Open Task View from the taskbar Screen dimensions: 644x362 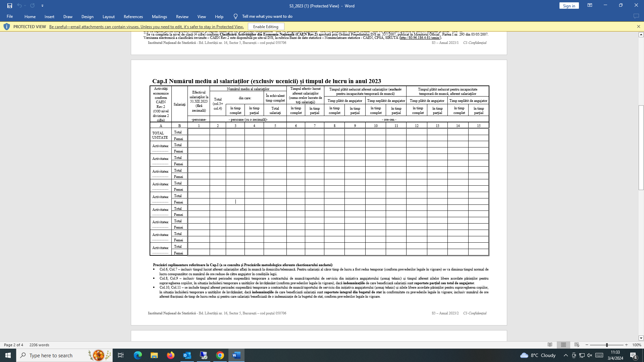(x=121, y=355)
